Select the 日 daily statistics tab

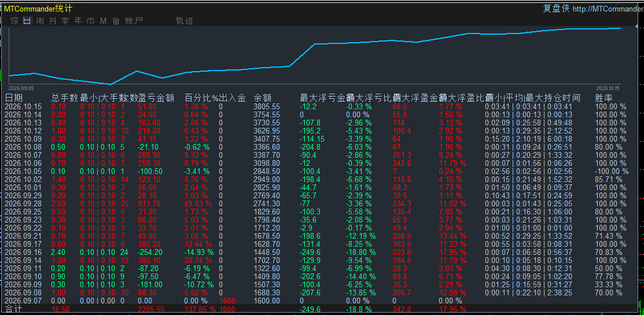pyautogui.click(x=27, y=21)
